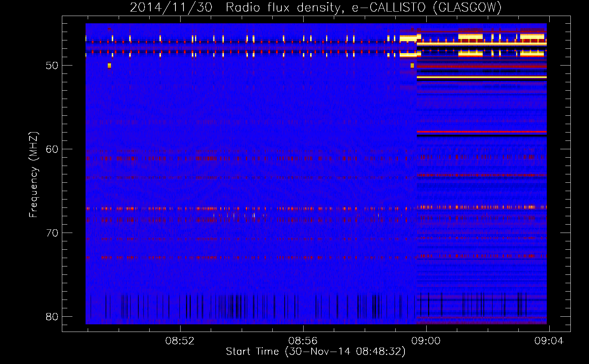
Task: Click the 70 frequency tick label
Action: point(52,233)
